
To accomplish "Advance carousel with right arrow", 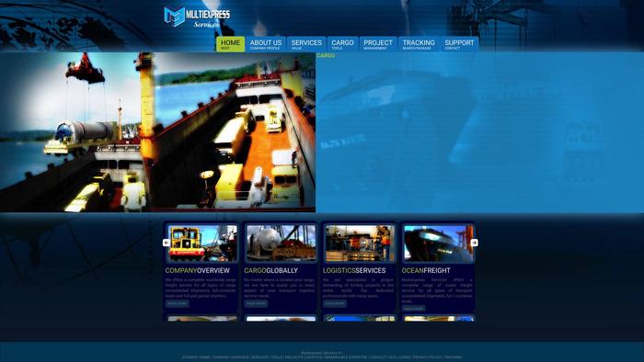I will (474, 243).
